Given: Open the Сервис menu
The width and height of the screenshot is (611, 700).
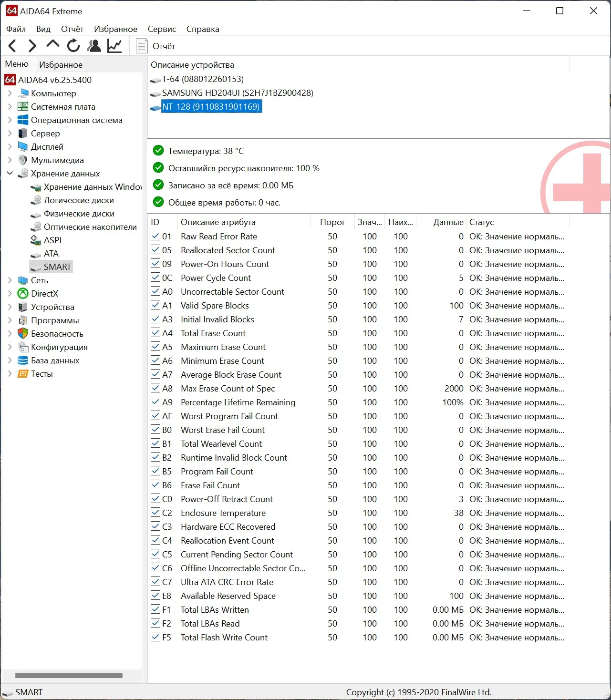Looking at the screenshot, I should (x=162, y=29).
